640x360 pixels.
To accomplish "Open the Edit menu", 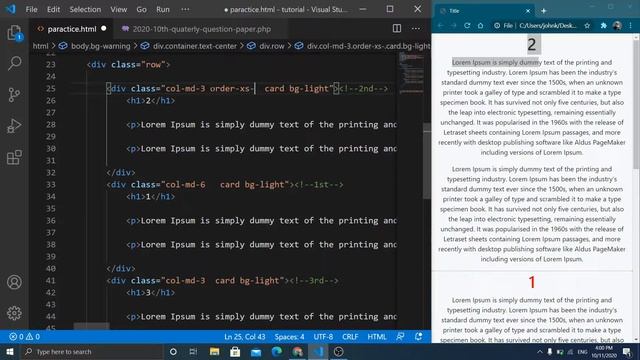I will pos(53,9).
